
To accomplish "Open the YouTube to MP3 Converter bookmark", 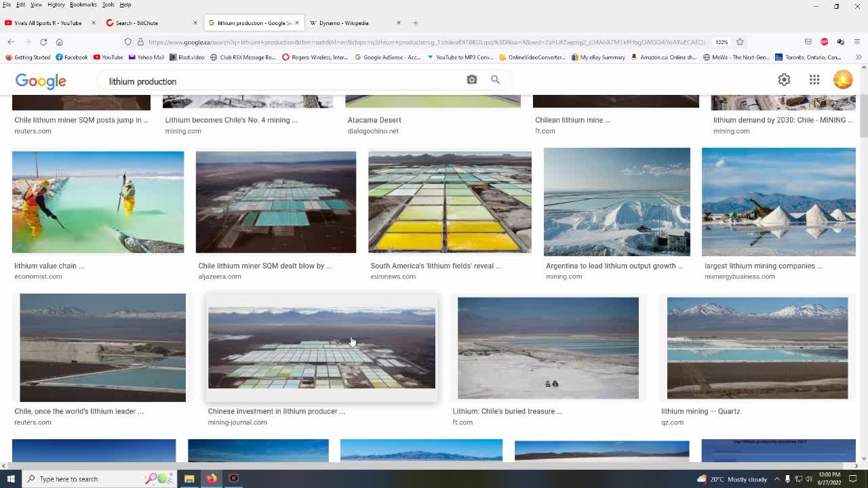I will pos(460,57).
